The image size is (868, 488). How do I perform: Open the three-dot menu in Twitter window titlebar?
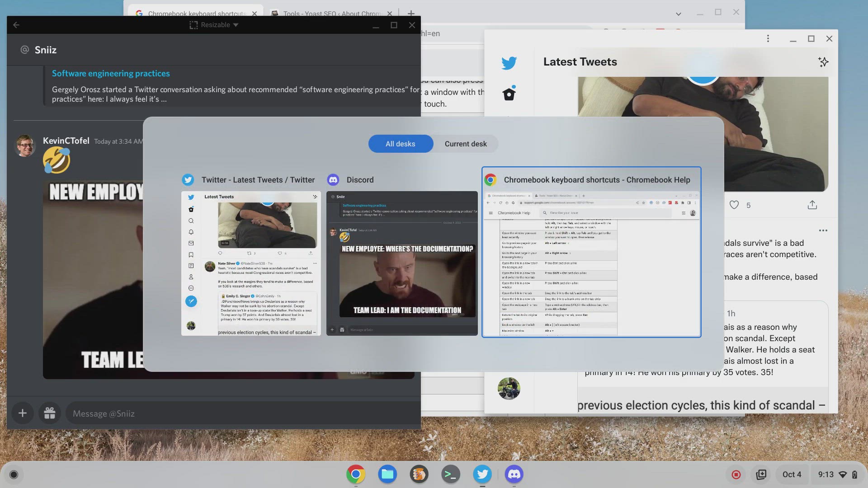[x=768, y=38]
